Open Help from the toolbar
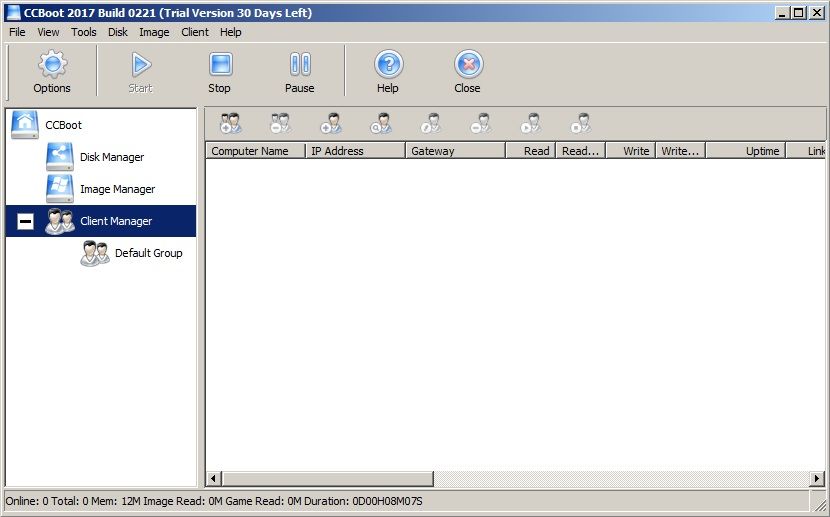Image resolution: width=830 pixels, height=517 pixels. [388, 72]
